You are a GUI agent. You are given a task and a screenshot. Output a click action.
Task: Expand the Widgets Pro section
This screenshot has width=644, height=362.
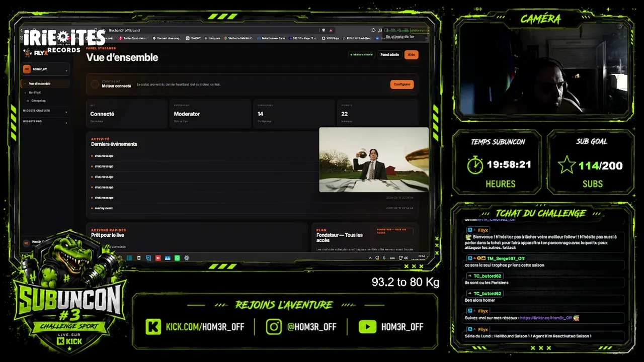(45, 122)
